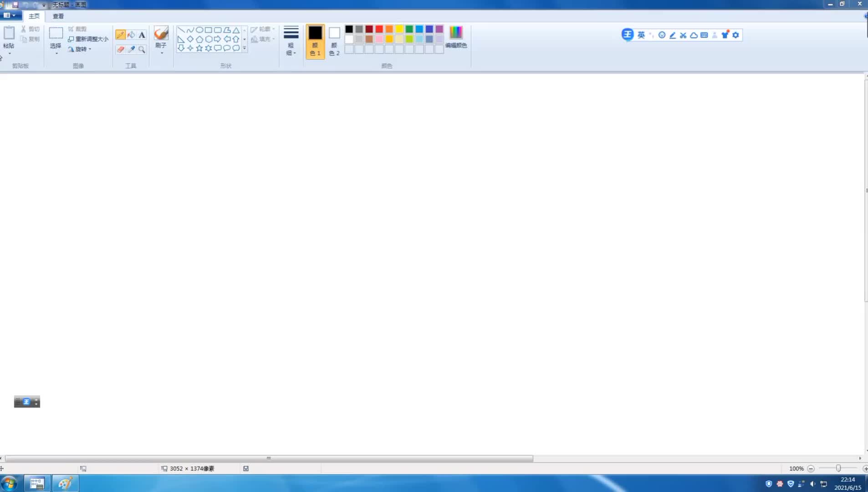Click the Save icon in quick access toolbar
Viewport: 868px width, 492px height.
(15, 5)
